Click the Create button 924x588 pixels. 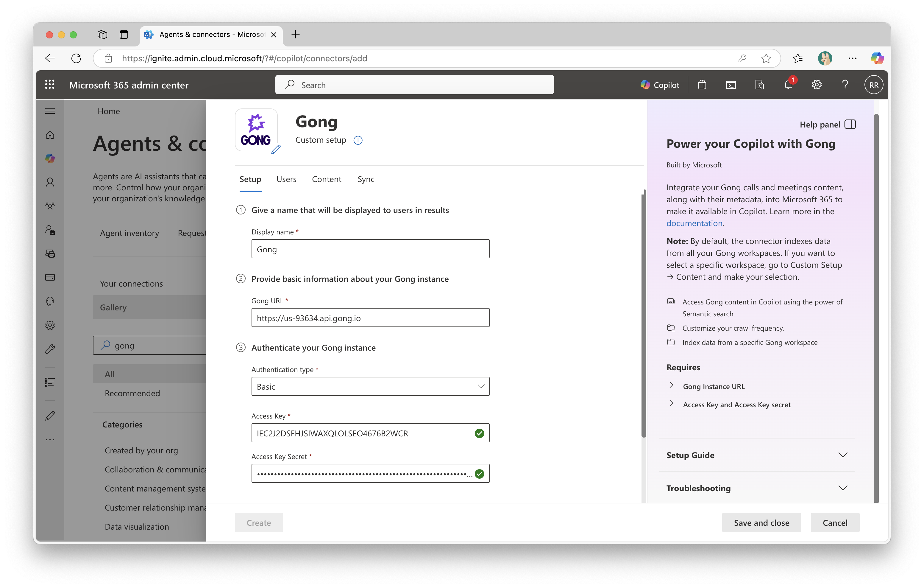(x=259, y=523)
